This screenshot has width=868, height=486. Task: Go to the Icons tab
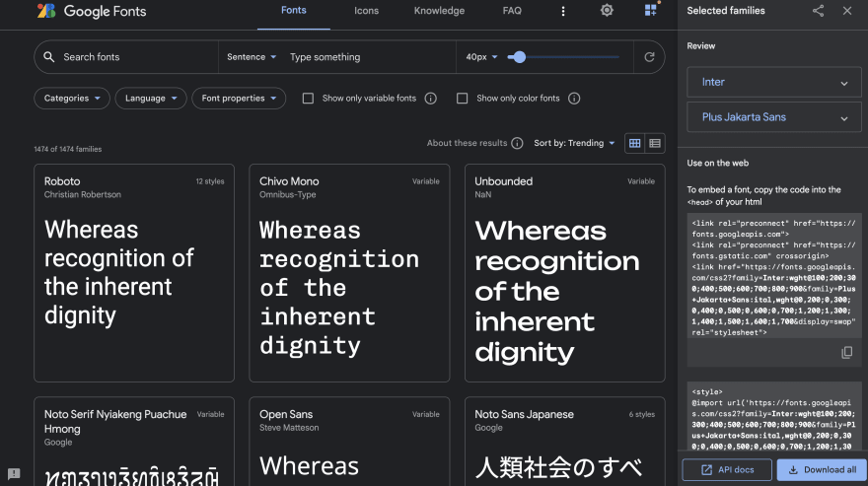[x=367, y=11]
